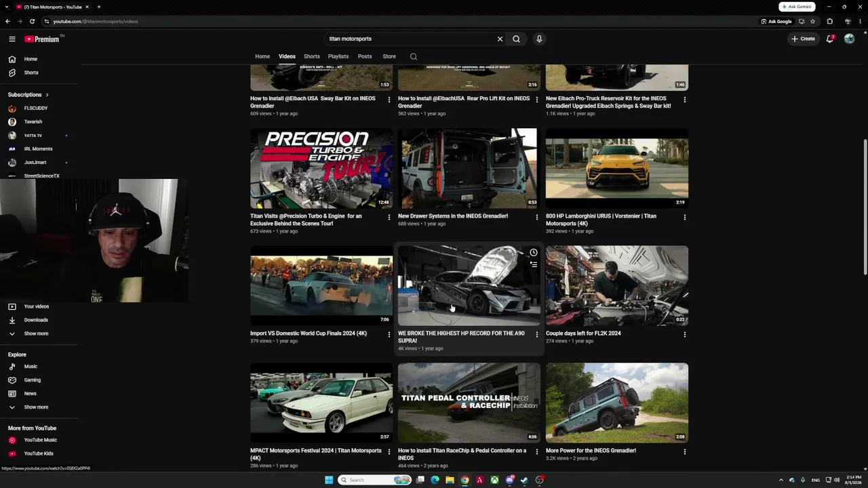Open the Chrome tab search dropdown
868x488 pixels.
coord(7,7)
